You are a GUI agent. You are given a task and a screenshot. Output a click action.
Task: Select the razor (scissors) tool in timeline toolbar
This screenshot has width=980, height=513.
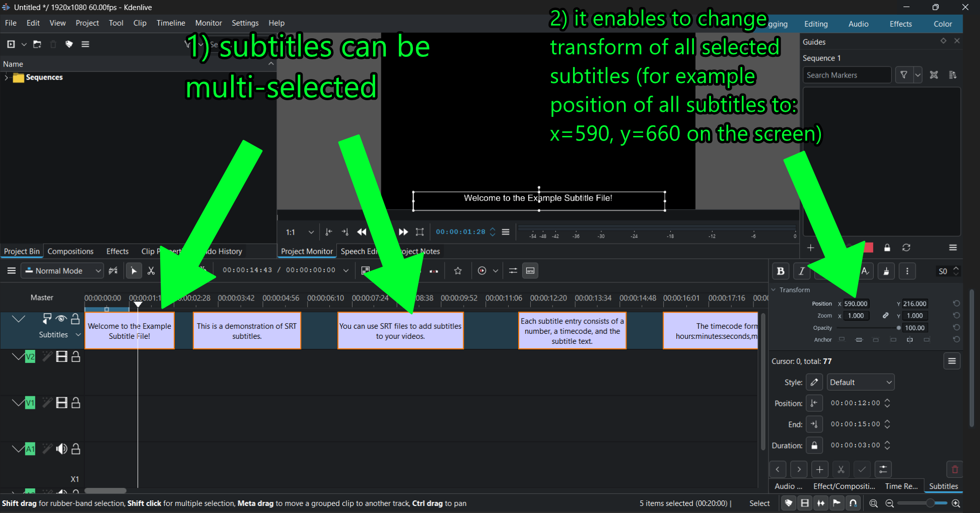point(151,271)
